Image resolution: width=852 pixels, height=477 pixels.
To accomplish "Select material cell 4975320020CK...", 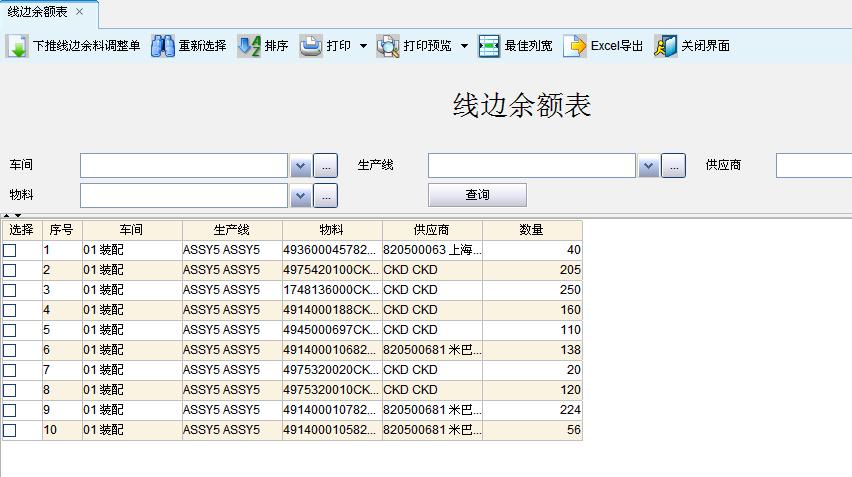I will (x=332, y=371).
